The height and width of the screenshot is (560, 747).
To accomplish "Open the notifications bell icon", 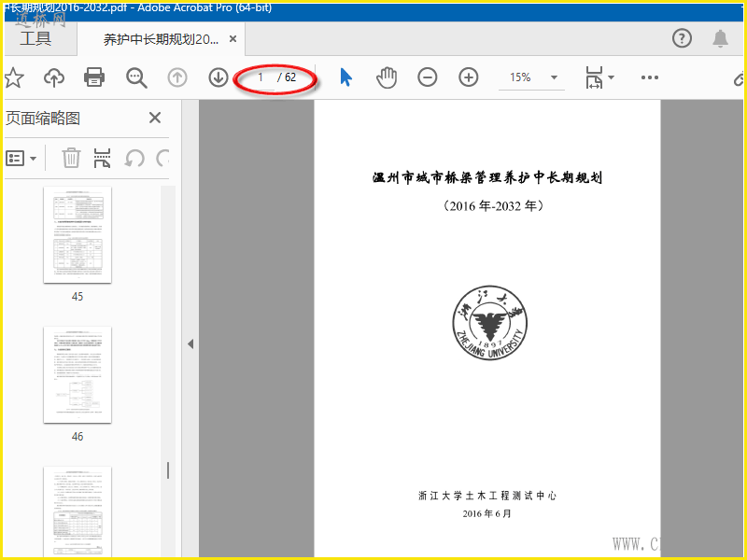I will click(x=720, y=38).
